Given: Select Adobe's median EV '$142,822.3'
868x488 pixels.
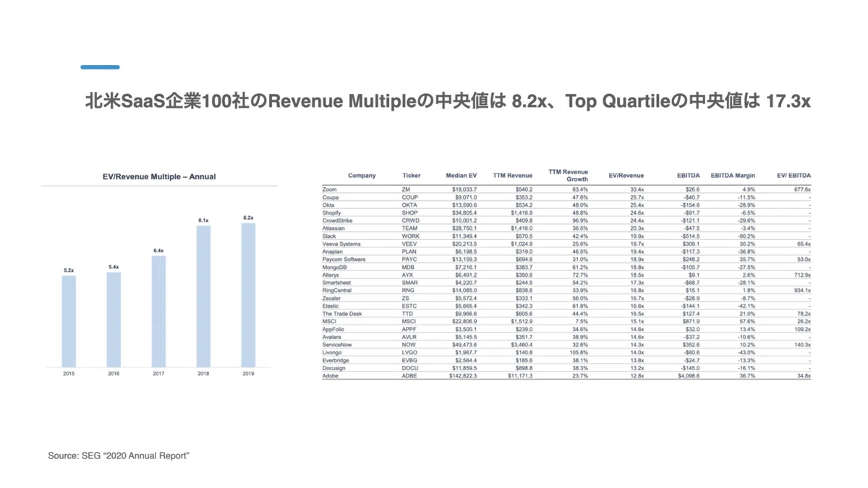Looking at the screenshot, I should coord(464,376).
